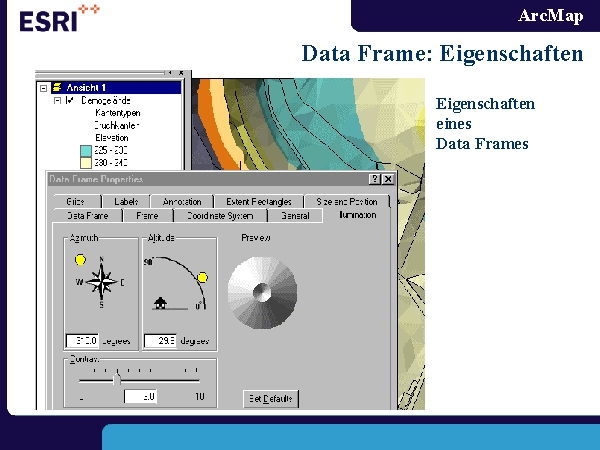Click the cyan elevation legend swatch

[86, 149]
